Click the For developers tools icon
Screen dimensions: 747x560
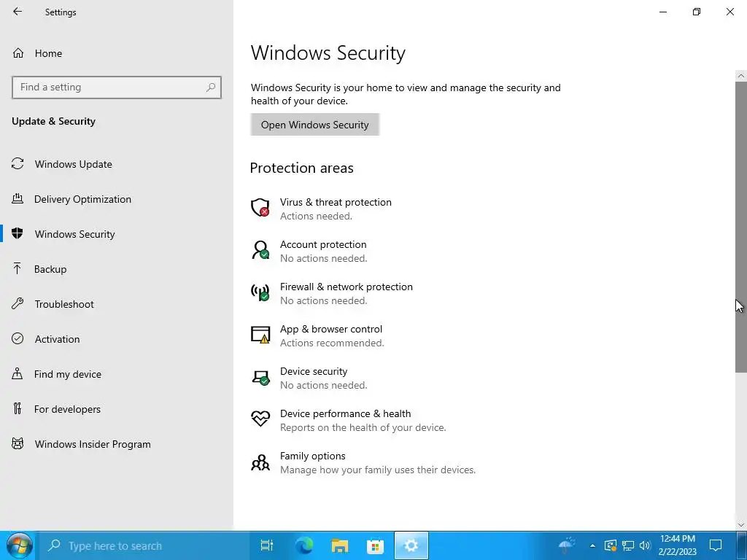pyautogui.click(x=18, y=408)
